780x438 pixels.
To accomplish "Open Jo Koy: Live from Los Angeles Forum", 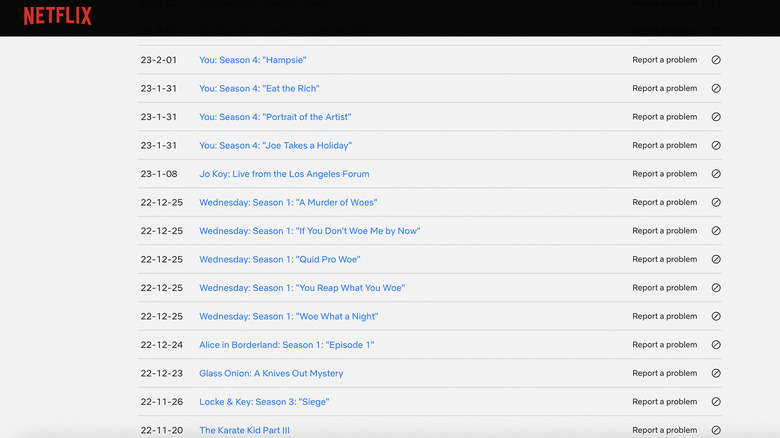I will [x=284, y=174].
